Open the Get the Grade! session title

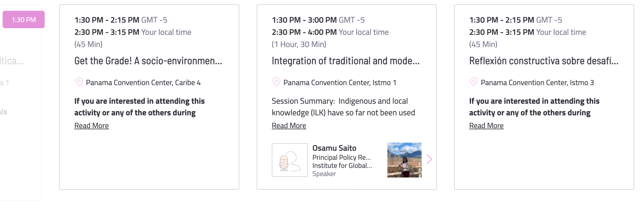(x=148, y=61)
